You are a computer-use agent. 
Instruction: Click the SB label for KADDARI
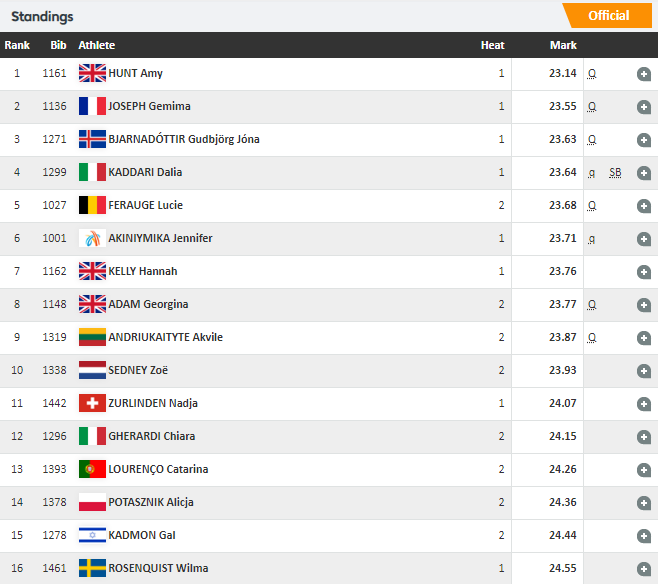[x=615, y=172]
